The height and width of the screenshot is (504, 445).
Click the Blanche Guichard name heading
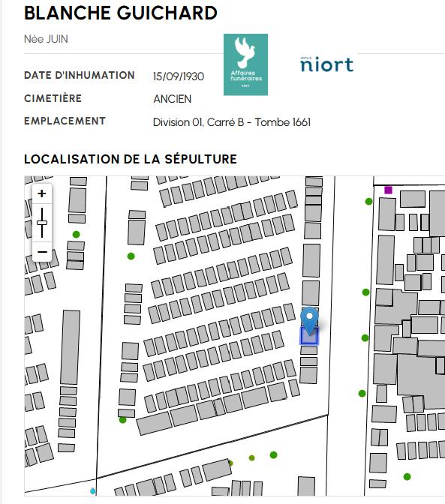click(121, 13)
